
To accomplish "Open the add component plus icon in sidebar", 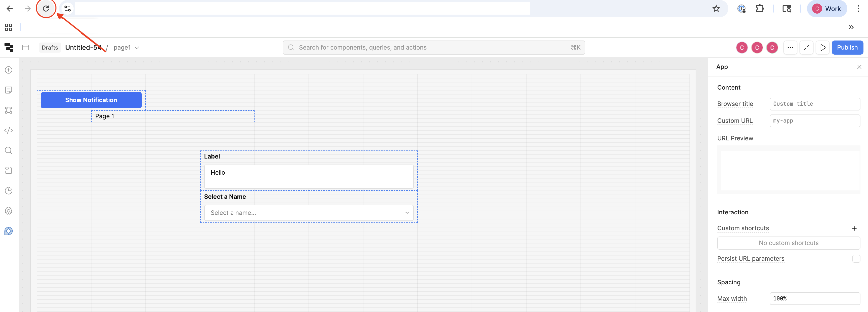I will coord(9,70).
